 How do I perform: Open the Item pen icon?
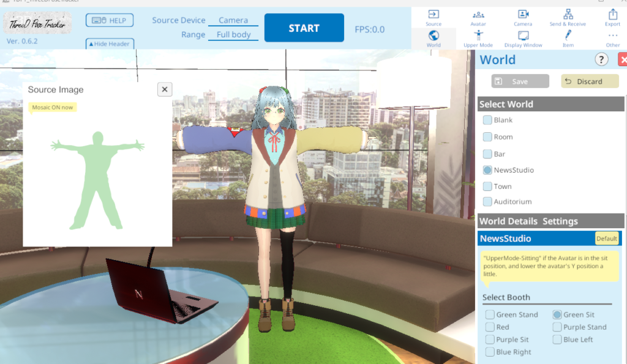[x=568, y=39]
